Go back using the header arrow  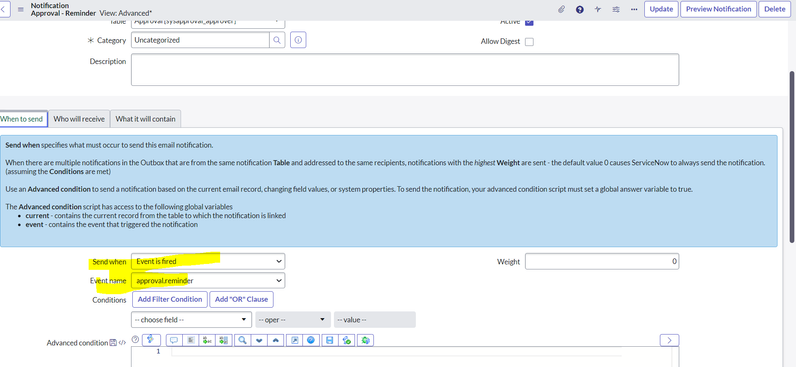pos(4,9)
